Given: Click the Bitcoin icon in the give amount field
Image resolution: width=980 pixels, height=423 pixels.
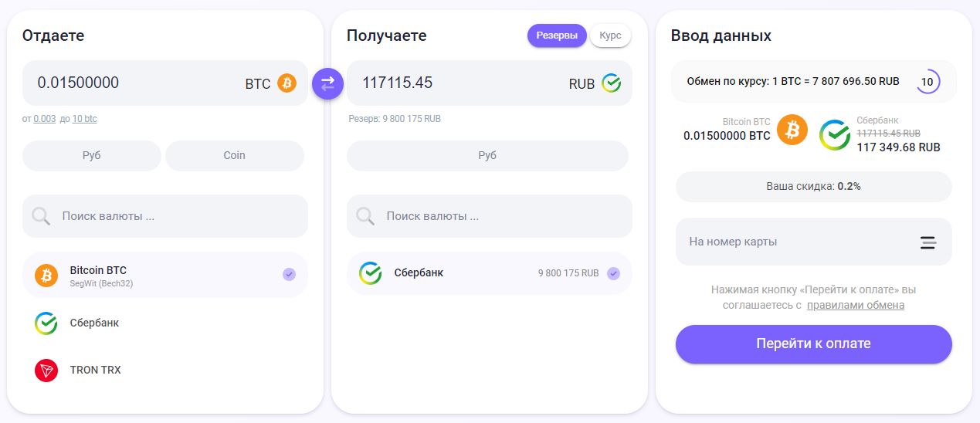Looking at the screenshot, I should (287, 83).
